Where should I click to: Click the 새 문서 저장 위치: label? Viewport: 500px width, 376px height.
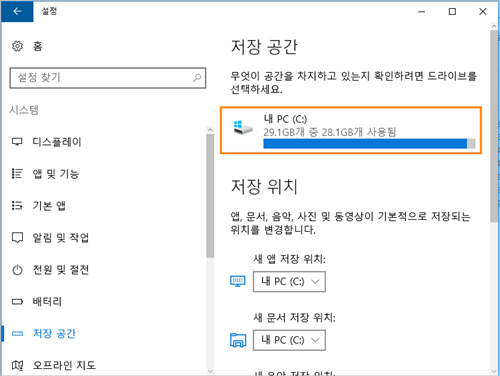[x=294, y=317]
